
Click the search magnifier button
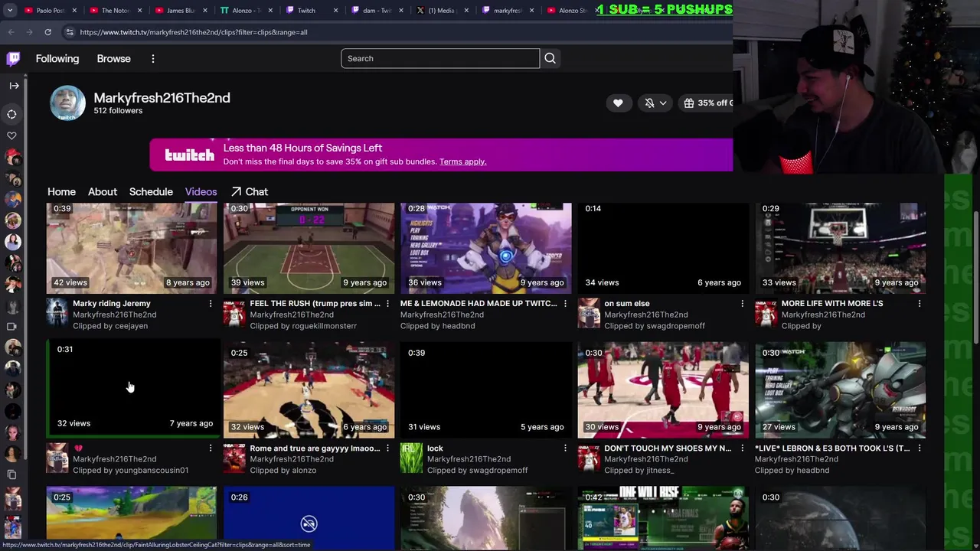(550, 58)
